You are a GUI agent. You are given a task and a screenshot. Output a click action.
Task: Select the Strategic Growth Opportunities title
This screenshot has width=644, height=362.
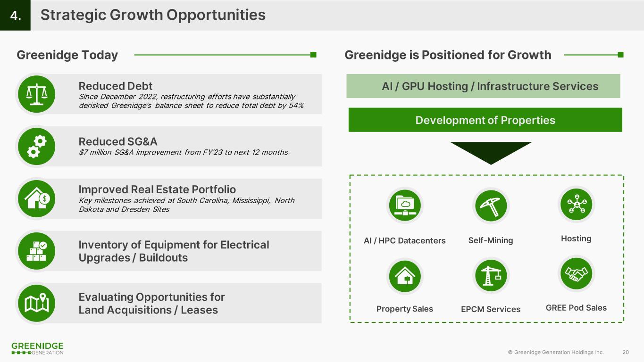(153, 15)
